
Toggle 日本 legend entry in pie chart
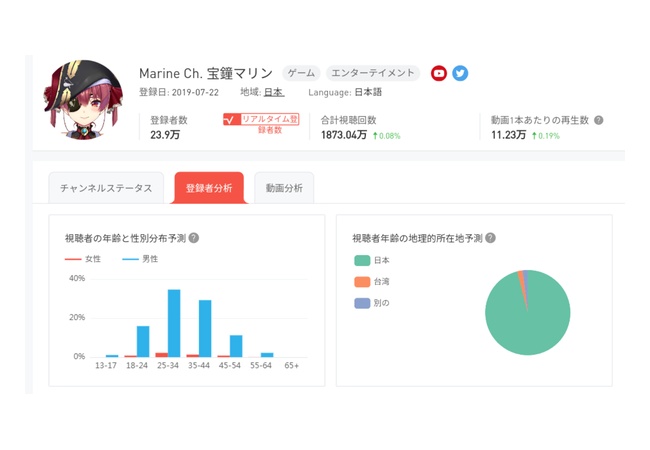pos(372,260)
